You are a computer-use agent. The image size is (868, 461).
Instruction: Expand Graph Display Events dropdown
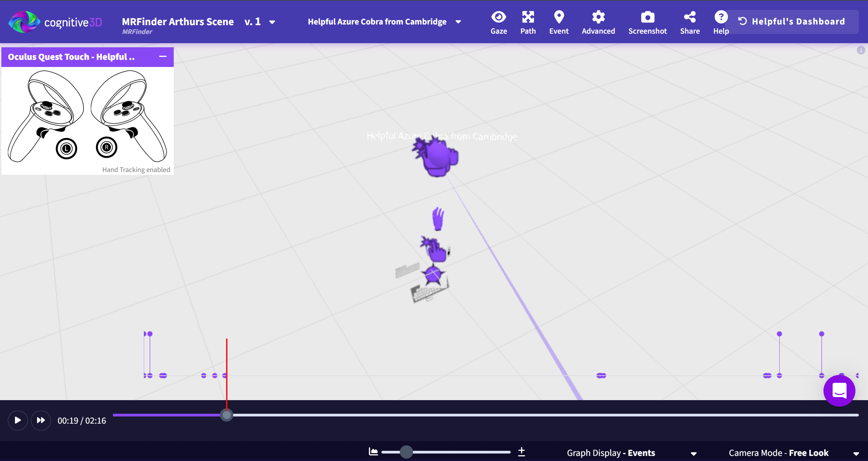[694, 454]
